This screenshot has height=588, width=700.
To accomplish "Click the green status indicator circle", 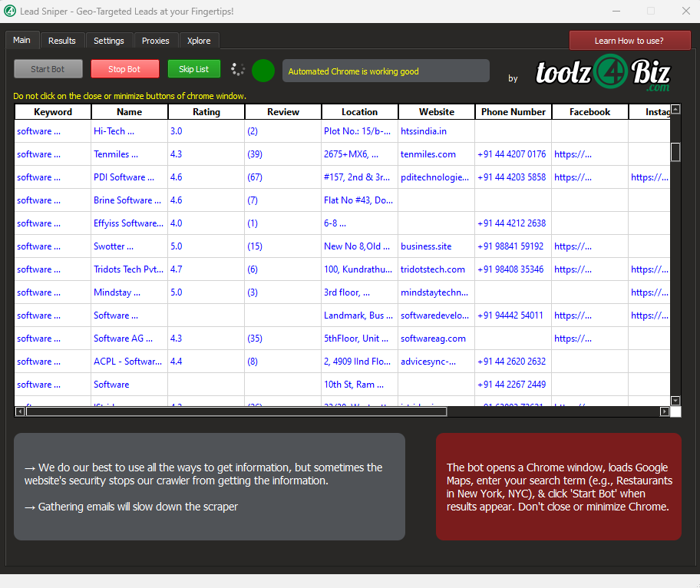I will [263, 71].
